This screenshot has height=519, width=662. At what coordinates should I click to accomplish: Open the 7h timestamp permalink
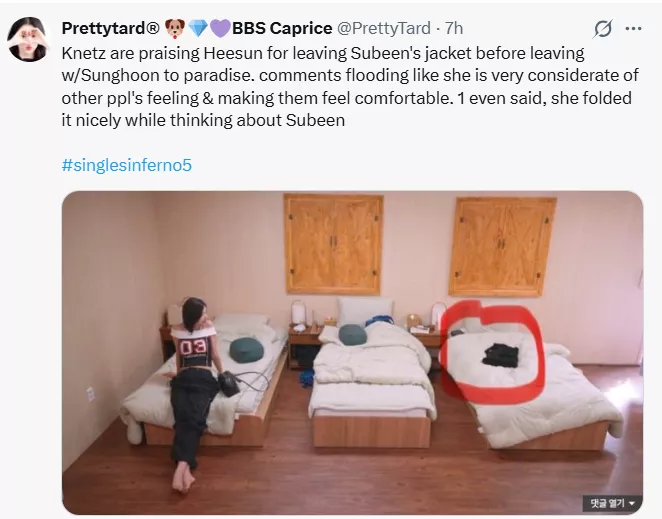[x=454, y=28]
